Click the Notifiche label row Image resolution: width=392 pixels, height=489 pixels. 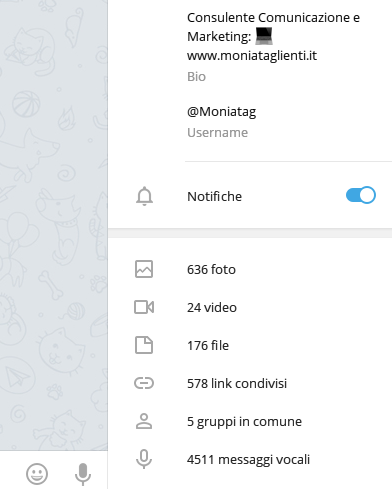click(x=250, y=196)
